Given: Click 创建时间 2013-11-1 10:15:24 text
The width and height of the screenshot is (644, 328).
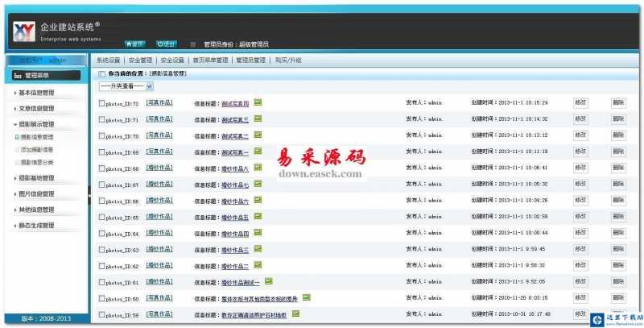Looking at the screenshot, I should tap(510, 103).
